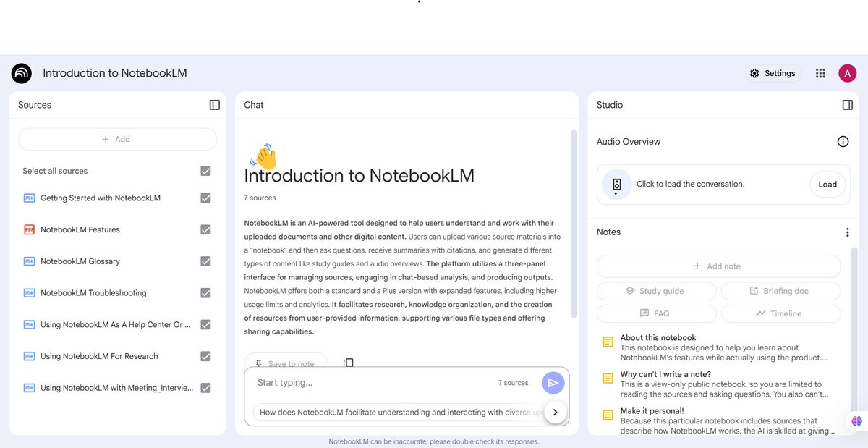Click the 7 sources label under heading
The image size is (868, 448).
pyautogui.click(x=260, y=198)
